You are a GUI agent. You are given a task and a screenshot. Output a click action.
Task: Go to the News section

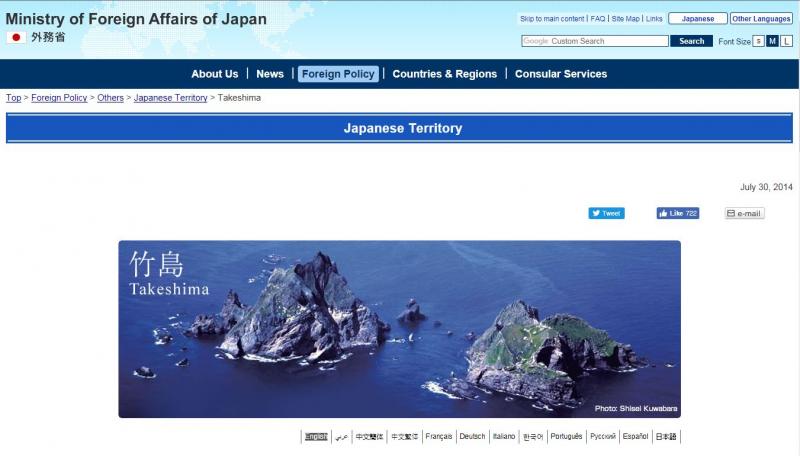tap(270, 74)
